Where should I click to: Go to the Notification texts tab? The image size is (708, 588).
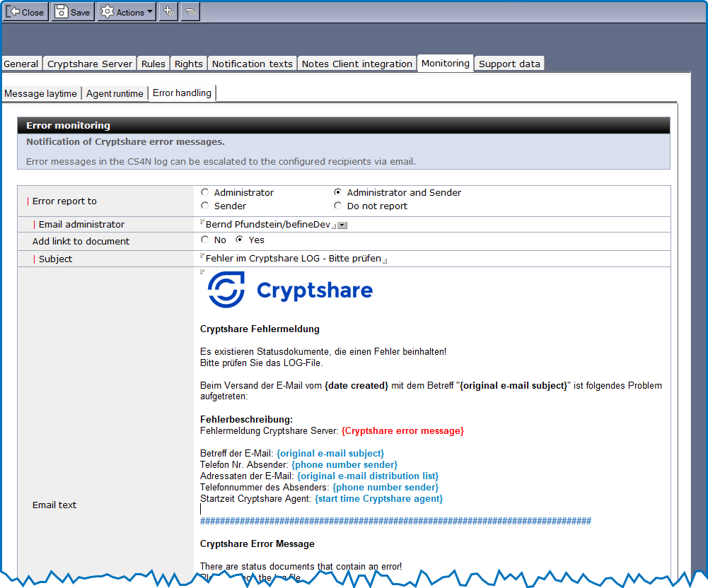point(252,64)
